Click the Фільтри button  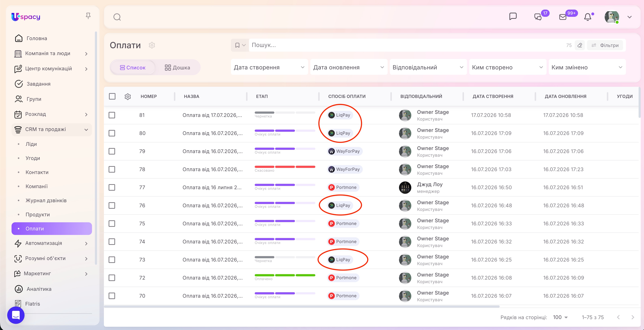(605, 45)
